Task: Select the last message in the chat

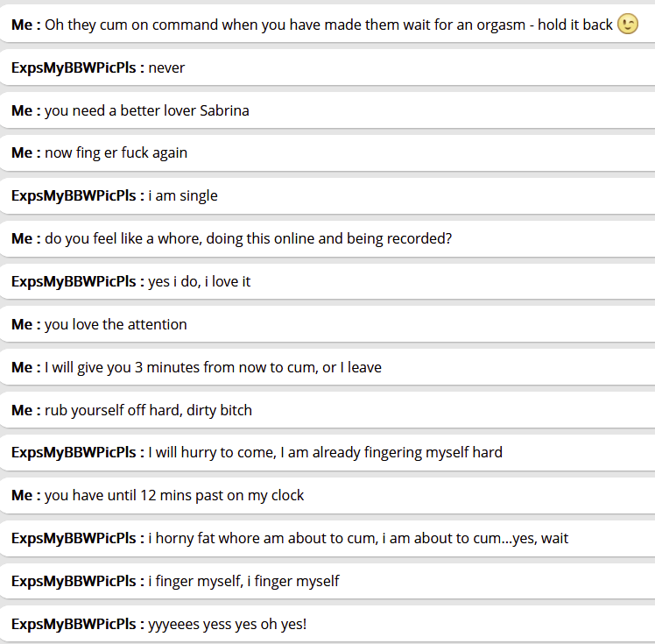Action: pos(228,624)
